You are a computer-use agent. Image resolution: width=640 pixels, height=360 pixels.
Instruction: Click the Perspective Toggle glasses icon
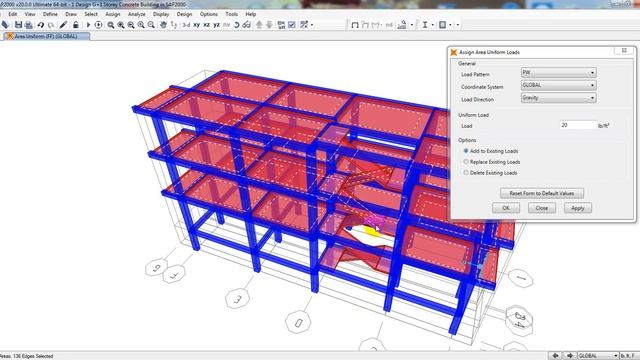tap(247, 25)
